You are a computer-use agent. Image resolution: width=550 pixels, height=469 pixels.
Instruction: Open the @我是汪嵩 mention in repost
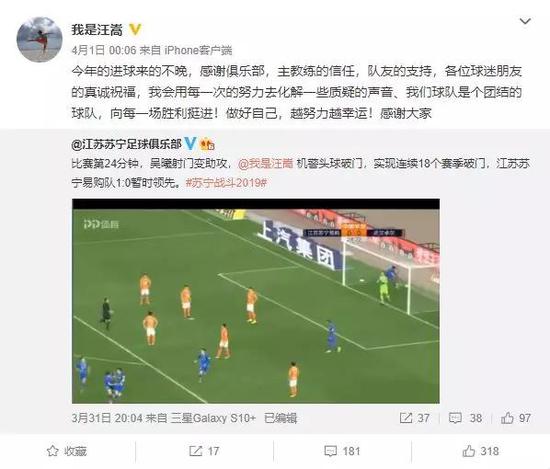[266, 163]
